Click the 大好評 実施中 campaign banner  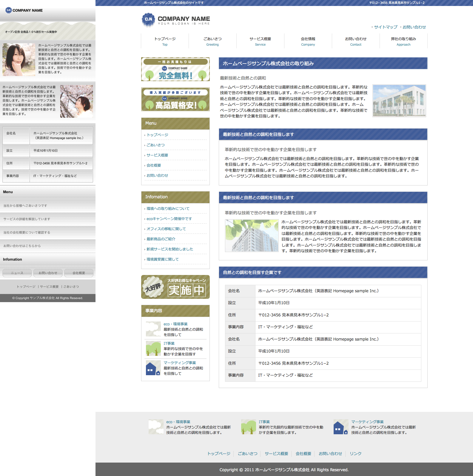click(175, 287)
